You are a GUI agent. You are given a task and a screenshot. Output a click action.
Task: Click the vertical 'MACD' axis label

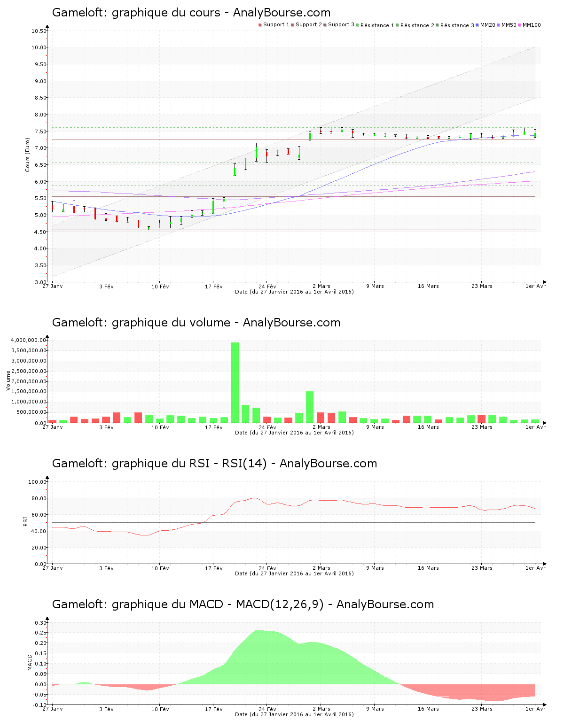pos(30,662)
